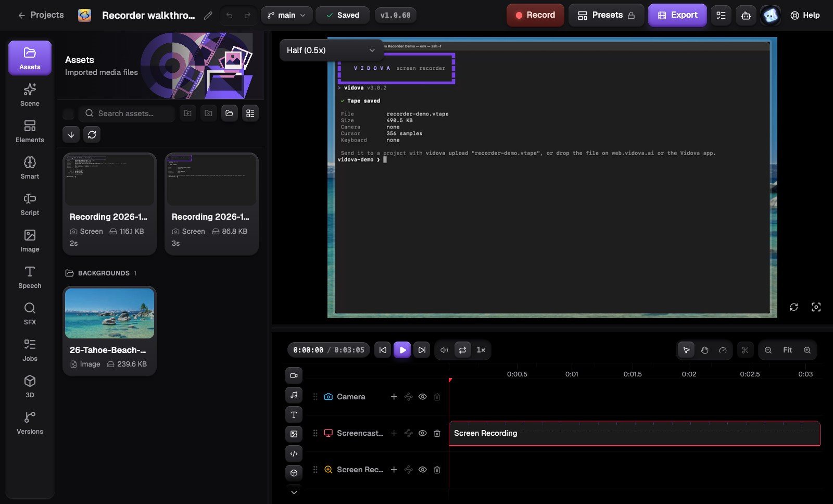Open the Script panel
833x504 pixels.
point(30,204)
